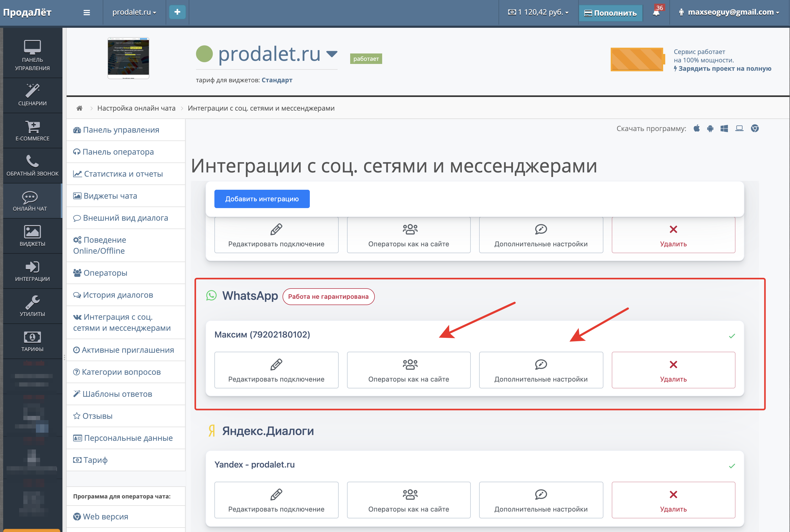Click the green check on Максим WhatsApp card
This screenshot has height=532, width=790.
(732, 336)
